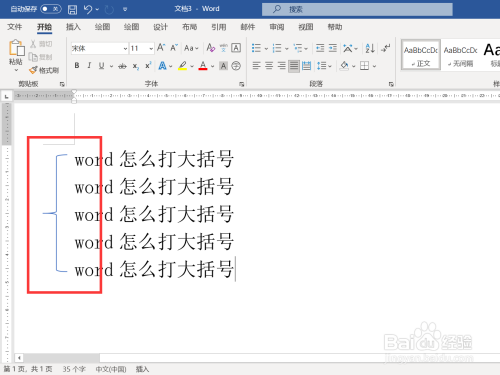This screenshot has height=375, width=500.
Task: Decrease paragraph indent
Action: click(x=320, y=48)
